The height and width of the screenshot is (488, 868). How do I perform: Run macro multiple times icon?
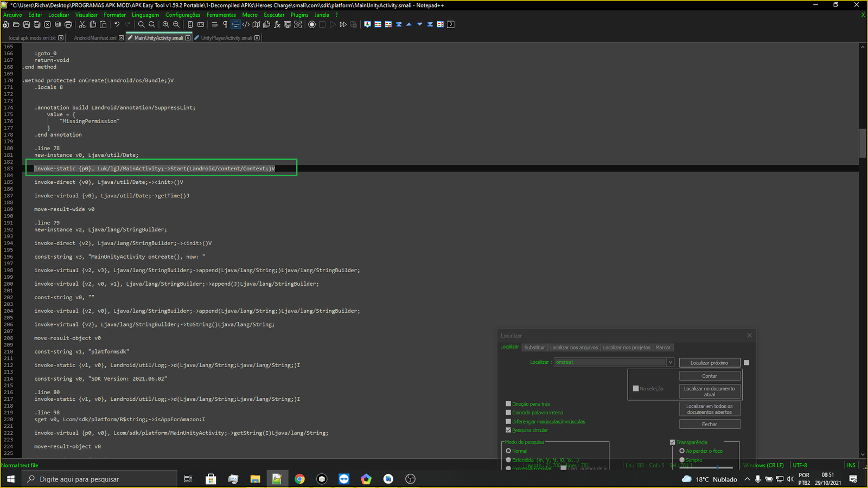[x=343, y=24]
